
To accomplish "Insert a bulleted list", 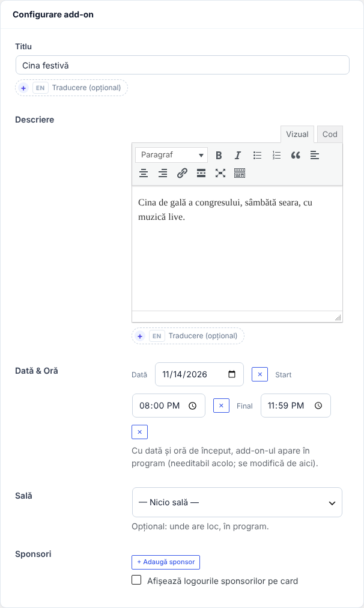I will click(x=257, y=156).
